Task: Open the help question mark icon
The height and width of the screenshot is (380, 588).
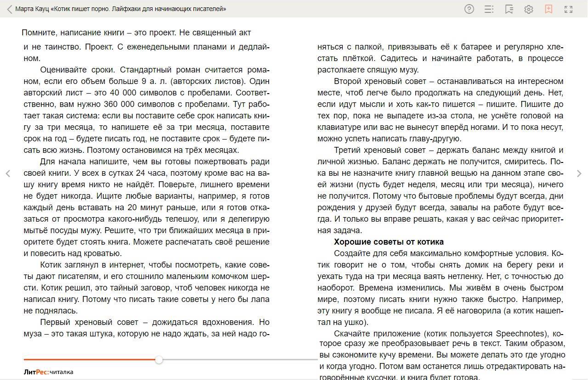Action: pyautogui.click(x=469, y=9)
